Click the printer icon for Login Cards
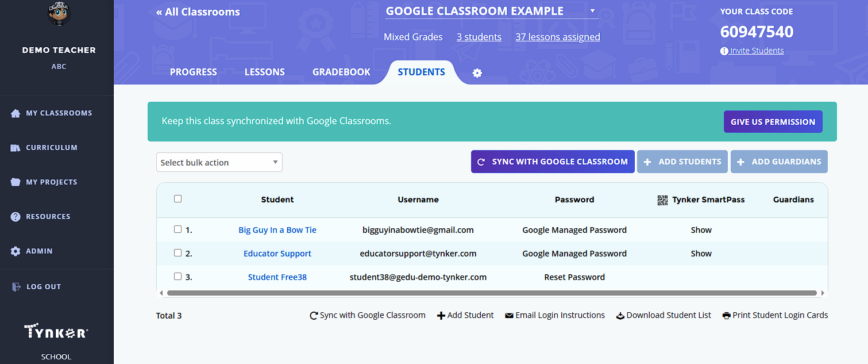Screen dimensions: 868x364 [727, 316]
